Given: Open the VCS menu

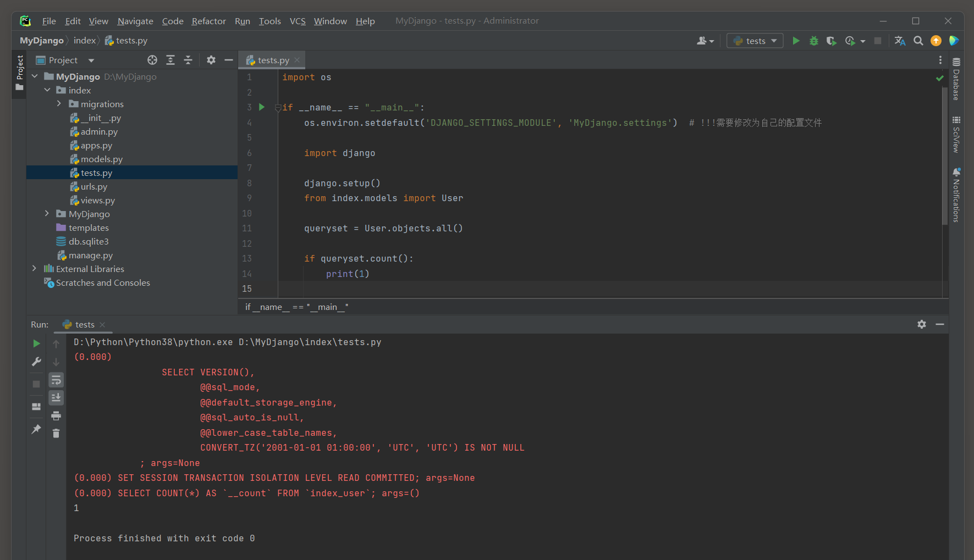Looking at the screenshot, I should [298, 21].
